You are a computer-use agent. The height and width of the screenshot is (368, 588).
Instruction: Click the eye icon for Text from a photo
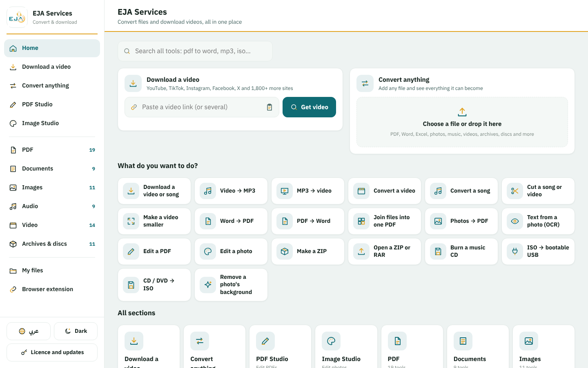click(x=515, y=221)
